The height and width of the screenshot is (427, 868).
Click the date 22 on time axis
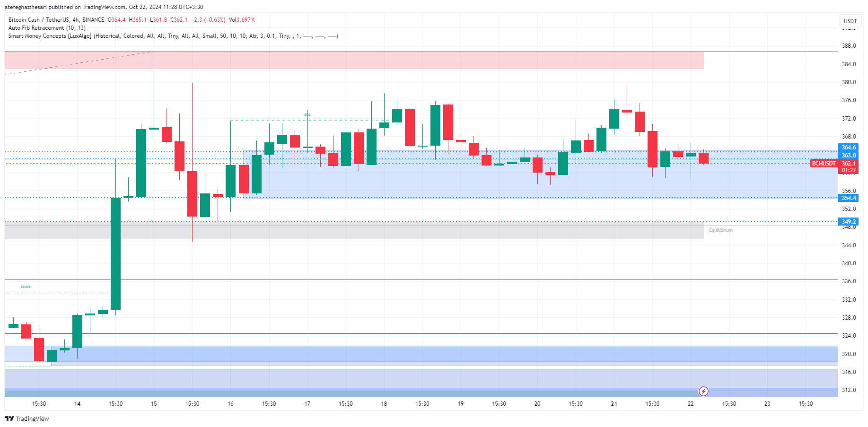point(691,404)
